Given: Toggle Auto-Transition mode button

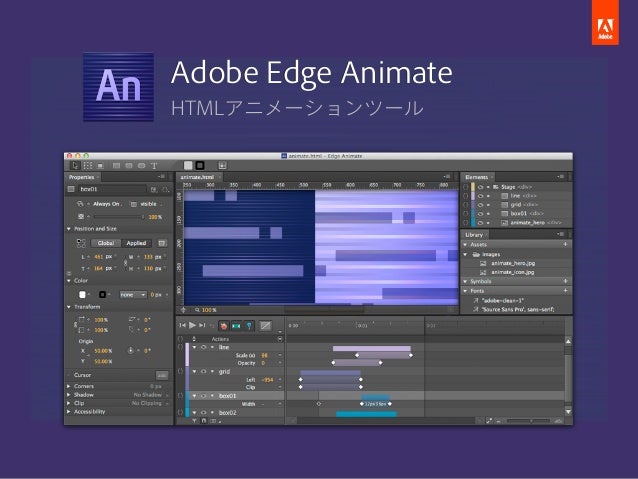Looking at the screenshot, I should [236, 326].
